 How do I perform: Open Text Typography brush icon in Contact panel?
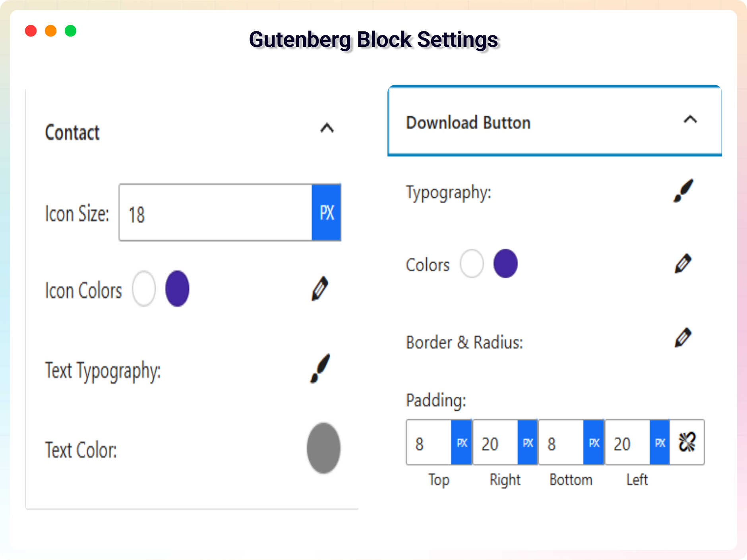tap(320, 368)
